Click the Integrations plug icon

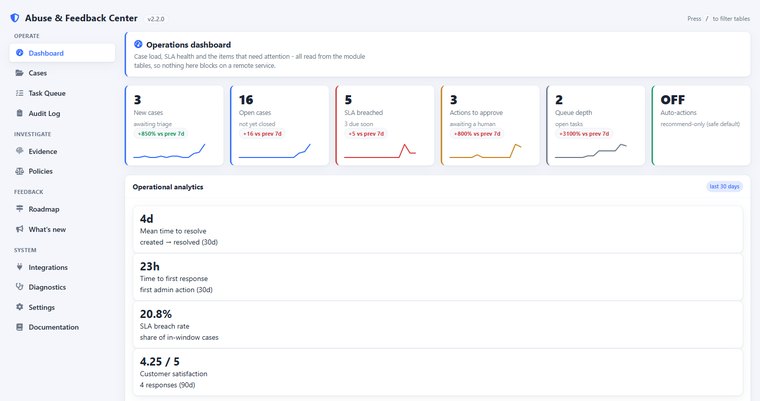(19, 267)
